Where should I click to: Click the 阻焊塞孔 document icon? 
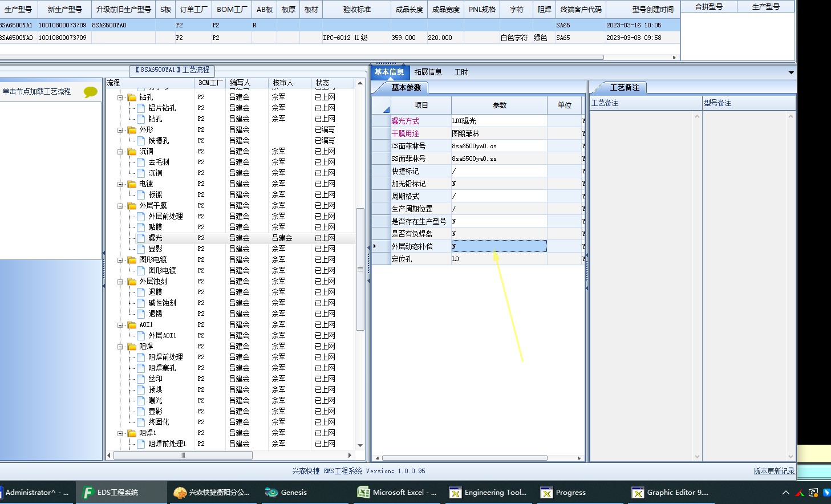pyautogui.click(x=141, y=368)
